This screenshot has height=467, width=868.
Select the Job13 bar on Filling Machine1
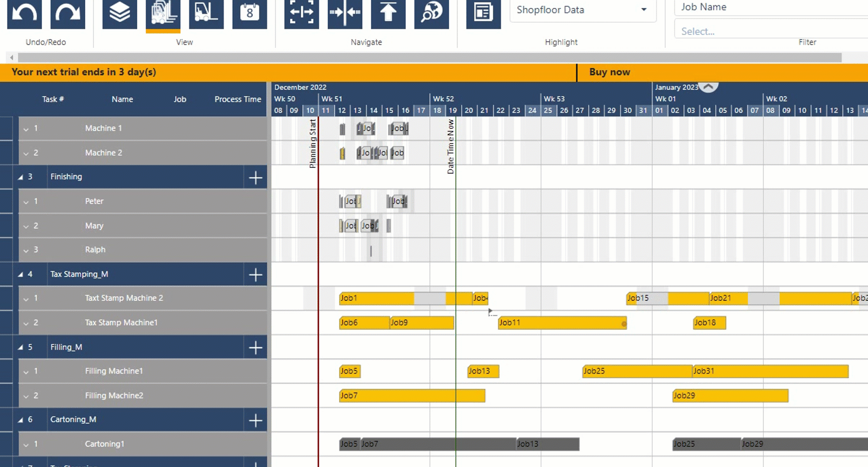click(x=483, y=371)
